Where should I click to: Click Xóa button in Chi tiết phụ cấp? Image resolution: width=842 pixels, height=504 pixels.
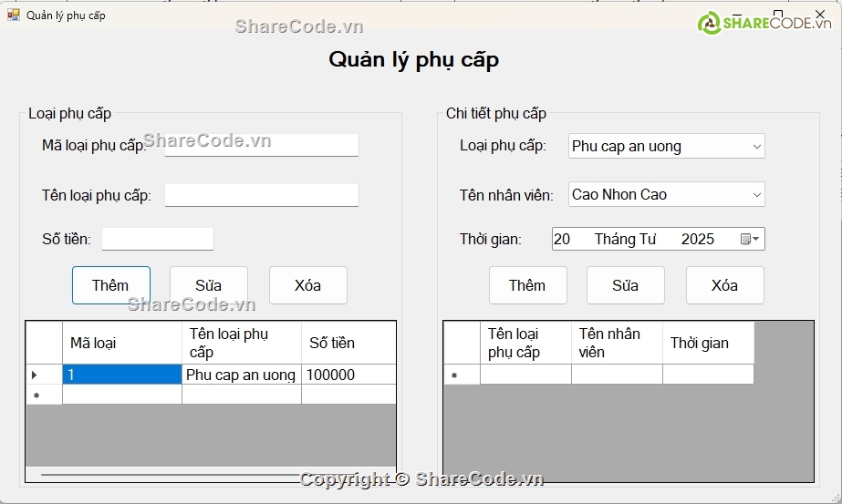[725, 285]
